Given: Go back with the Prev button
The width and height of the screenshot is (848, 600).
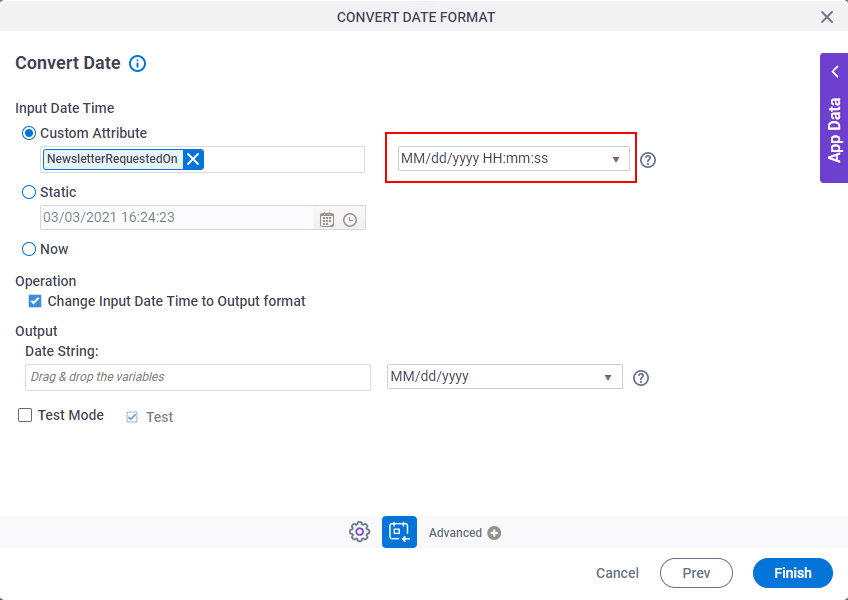Looking at the screenshot, I should pos(696,573).
